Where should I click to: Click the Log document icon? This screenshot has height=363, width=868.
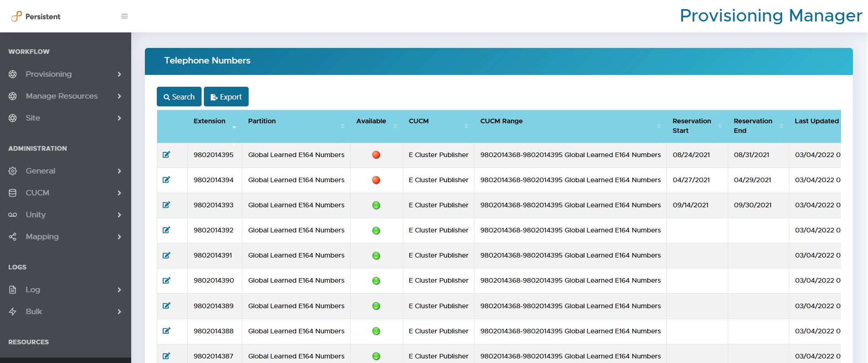13,289
